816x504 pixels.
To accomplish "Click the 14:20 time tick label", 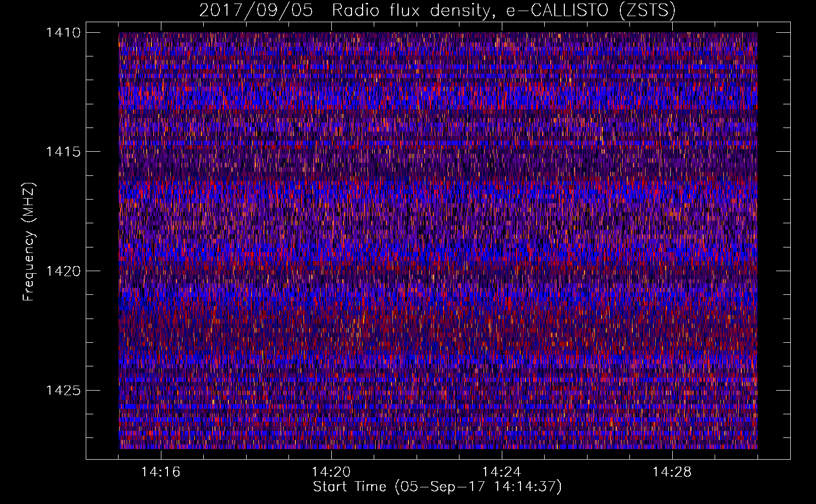I will pyautogui.click(x=331, y=472).
